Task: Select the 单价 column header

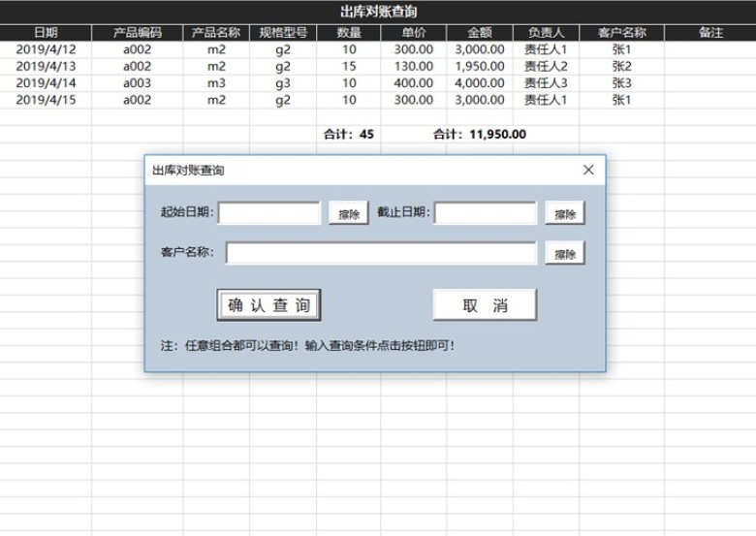Action: tap(414, 33)
